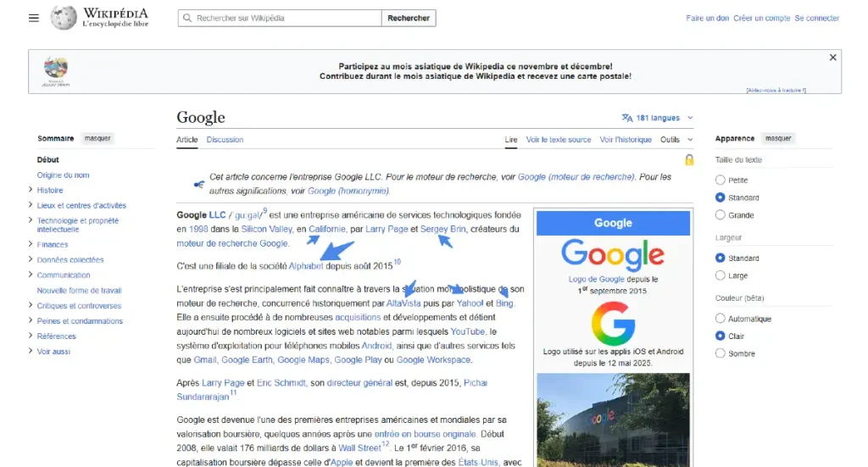Open Voir le texte source tab

(x=558, y=140)
